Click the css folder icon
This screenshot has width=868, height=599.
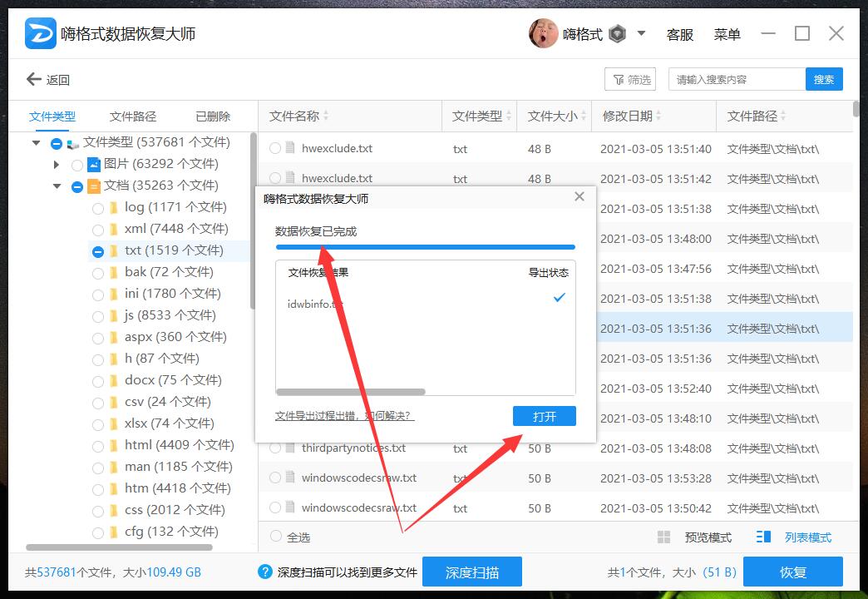point(113,510)
